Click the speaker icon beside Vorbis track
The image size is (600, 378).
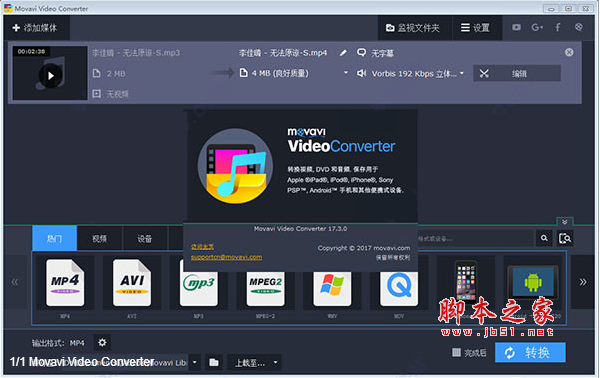coord(361,73)
